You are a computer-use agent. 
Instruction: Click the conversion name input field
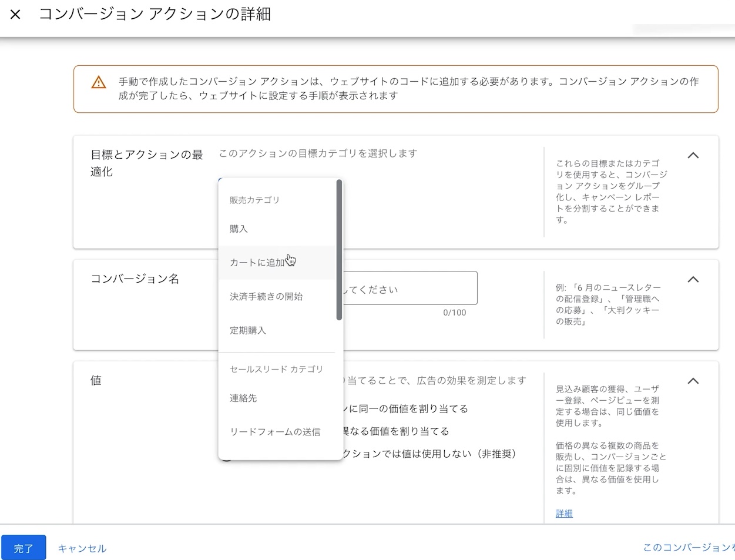coord(410,288)
